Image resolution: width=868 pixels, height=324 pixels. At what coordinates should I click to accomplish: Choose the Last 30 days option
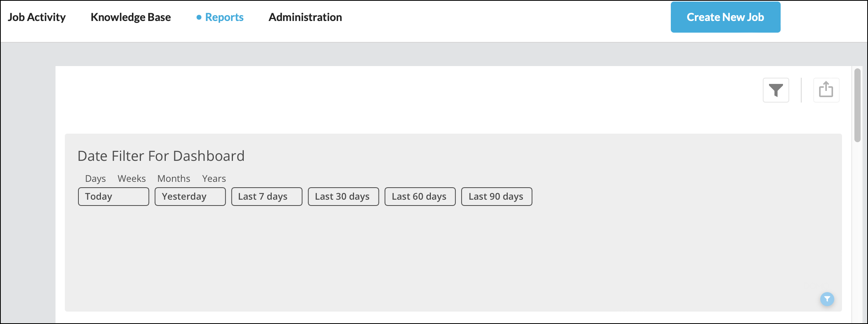coord(343,197)
